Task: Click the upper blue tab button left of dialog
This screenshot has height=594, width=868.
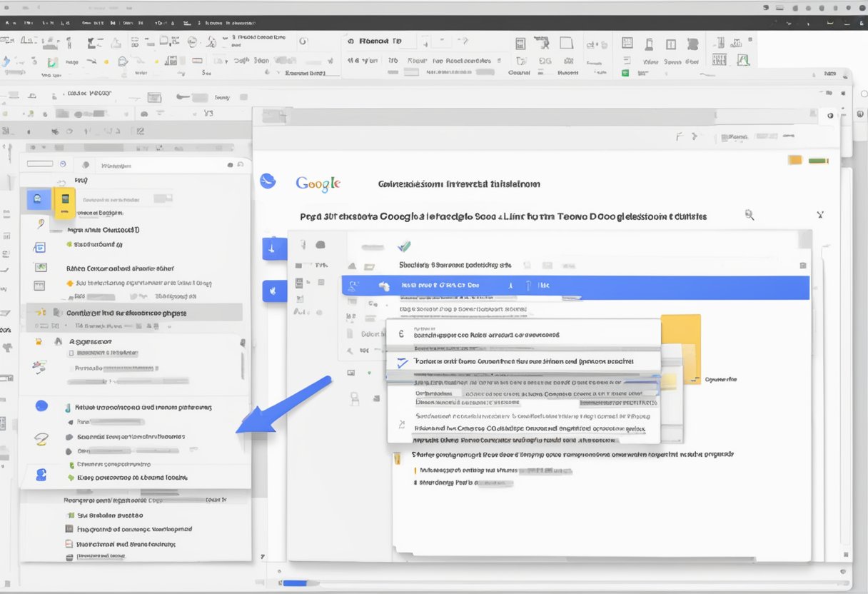Action: point(274,248)
